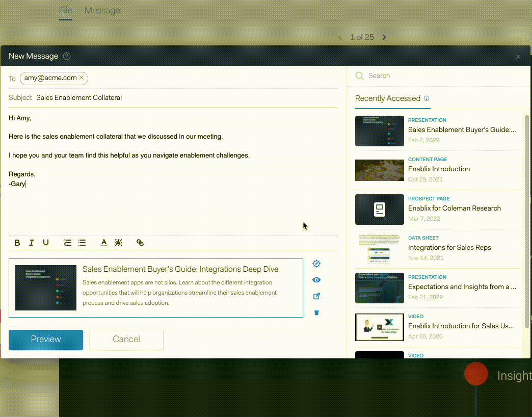Apply italic formatting to message text

tap(31, 243)
